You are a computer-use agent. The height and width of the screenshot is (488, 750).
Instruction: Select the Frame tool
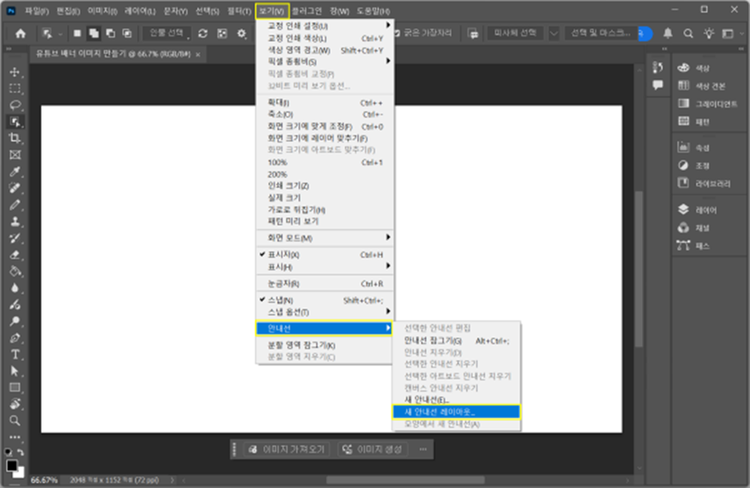coord(15,155)
